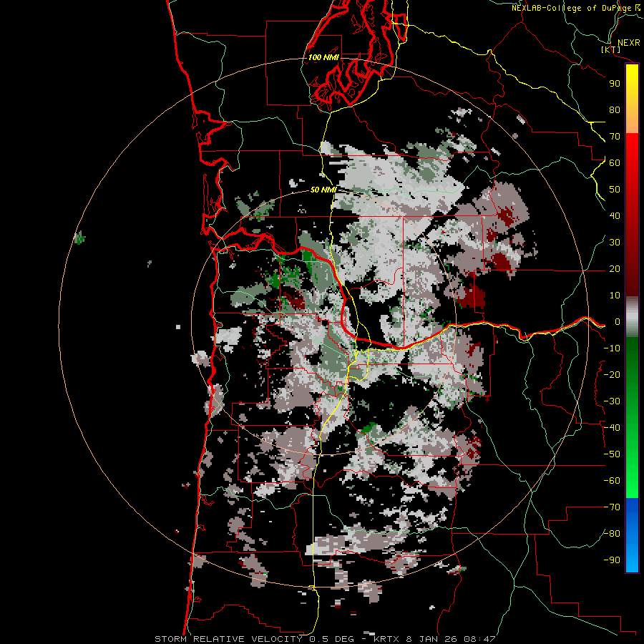Viewport: 644px width, 644px height.
Task: Pick the yellow band atop the color bar
Action: [x=632, y=99]
